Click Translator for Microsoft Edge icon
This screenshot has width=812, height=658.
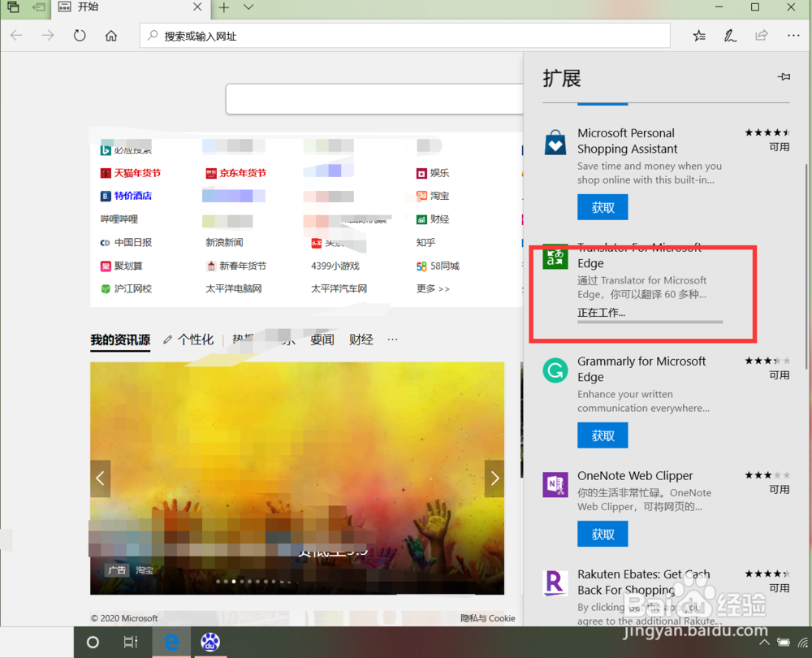tap(555, 257)
